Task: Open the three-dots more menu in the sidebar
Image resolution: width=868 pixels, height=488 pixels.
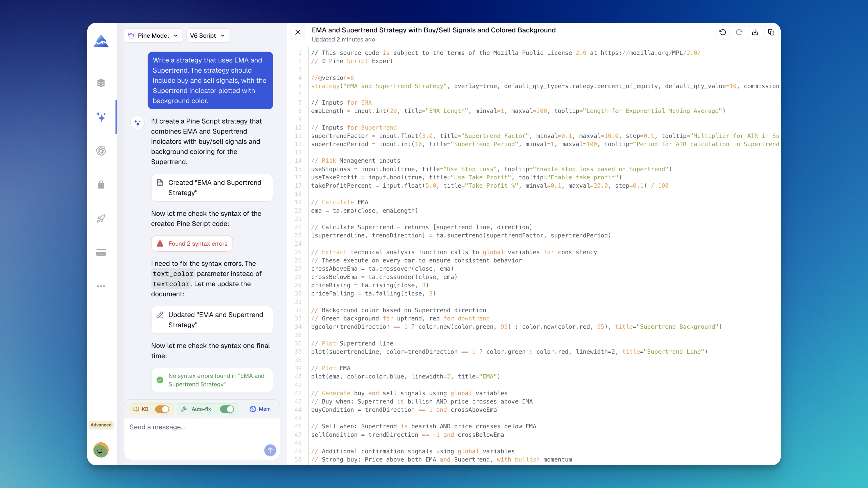Action: tap(101, 286)
